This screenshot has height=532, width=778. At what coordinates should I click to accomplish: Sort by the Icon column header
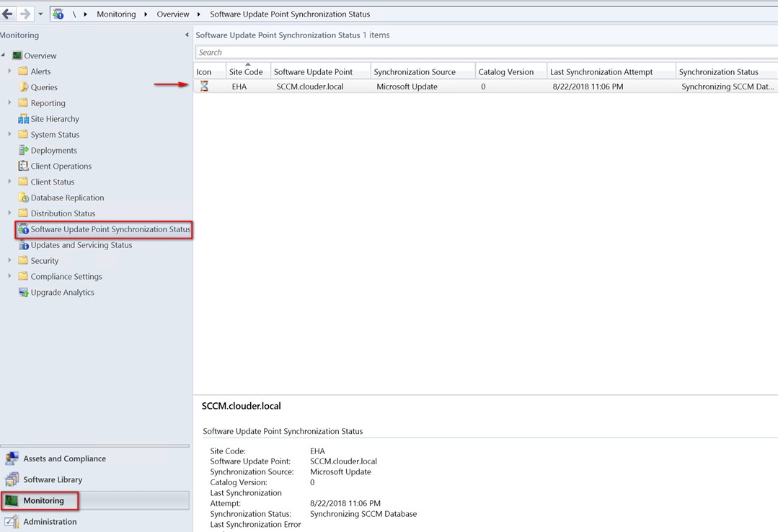pyautogui.click(x=209, y=72)
